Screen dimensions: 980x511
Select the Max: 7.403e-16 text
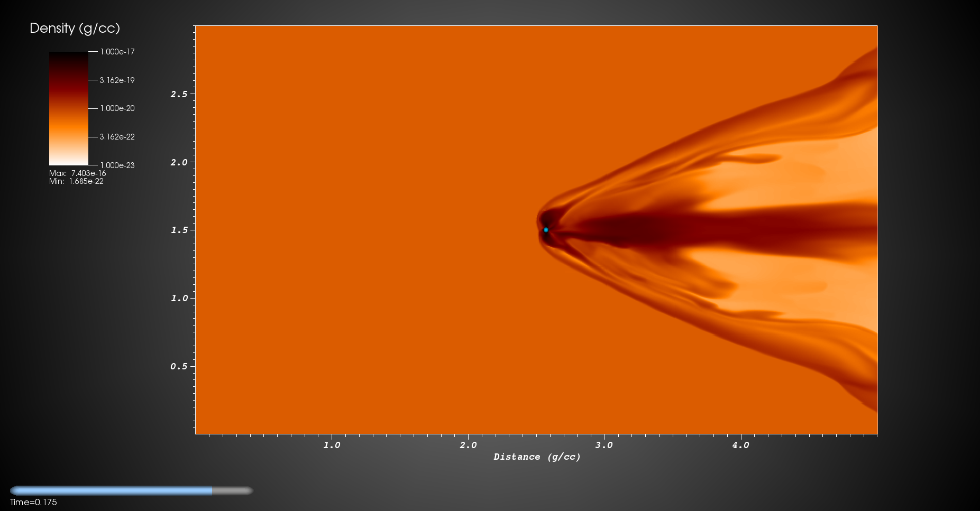[78, 173]
